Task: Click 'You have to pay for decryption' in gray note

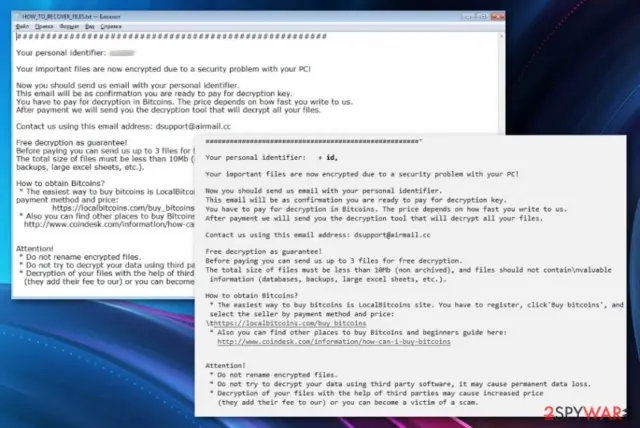Action: pos(386,209)
